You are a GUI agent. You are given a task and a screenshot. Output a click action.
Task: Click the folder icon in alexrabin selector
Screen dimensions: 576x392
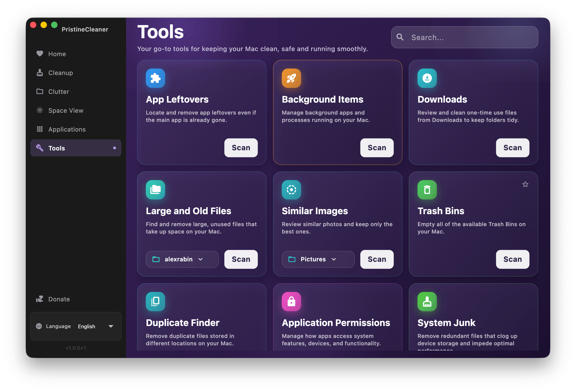pos(156,259)
